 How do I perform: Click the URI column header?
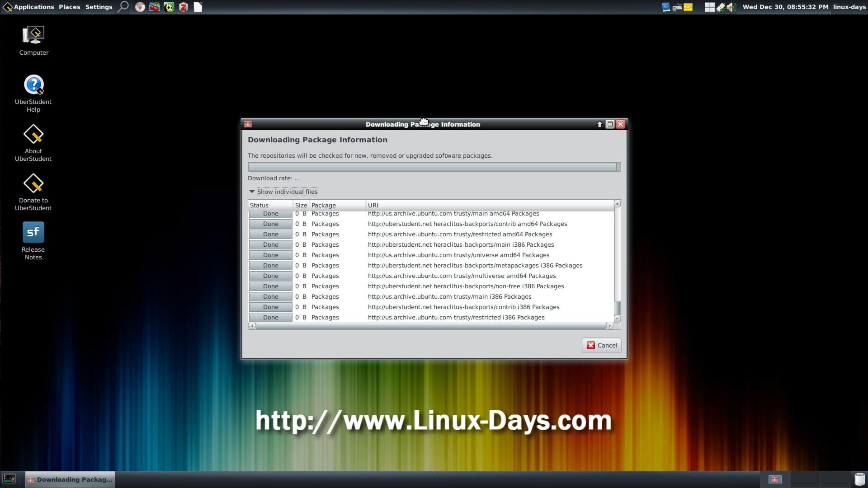[x=490, y=205]
